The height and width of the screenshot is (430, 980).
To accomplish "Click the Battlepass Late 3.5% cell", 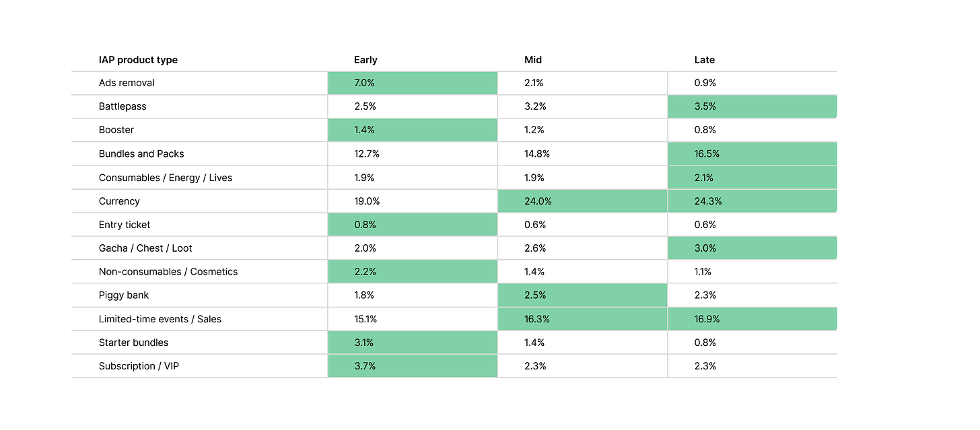I will coord(752,106).
